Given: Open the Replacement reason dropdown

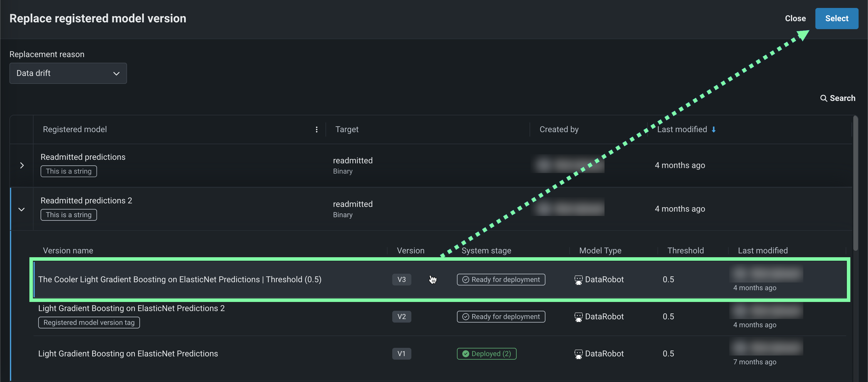Looking at the screenshot, I should click(68, 73).
